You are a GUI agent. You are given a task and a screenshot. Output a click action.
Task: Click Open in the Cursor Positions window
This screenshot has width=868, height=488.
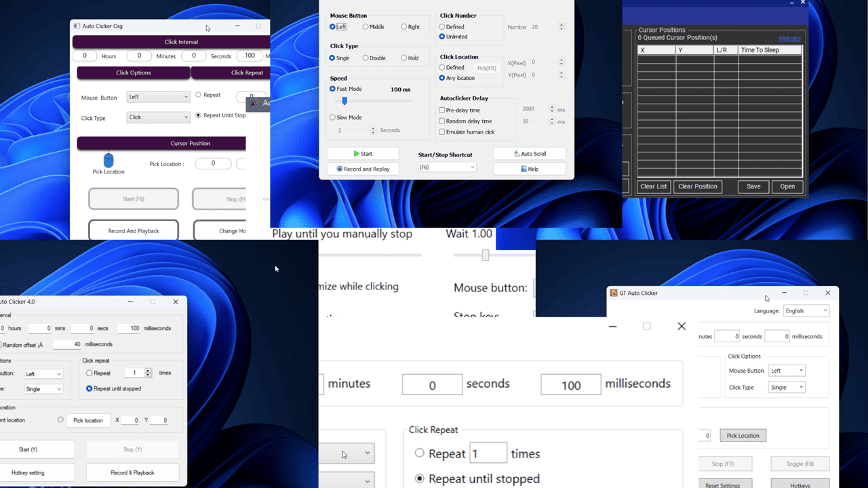pos(787,186)
